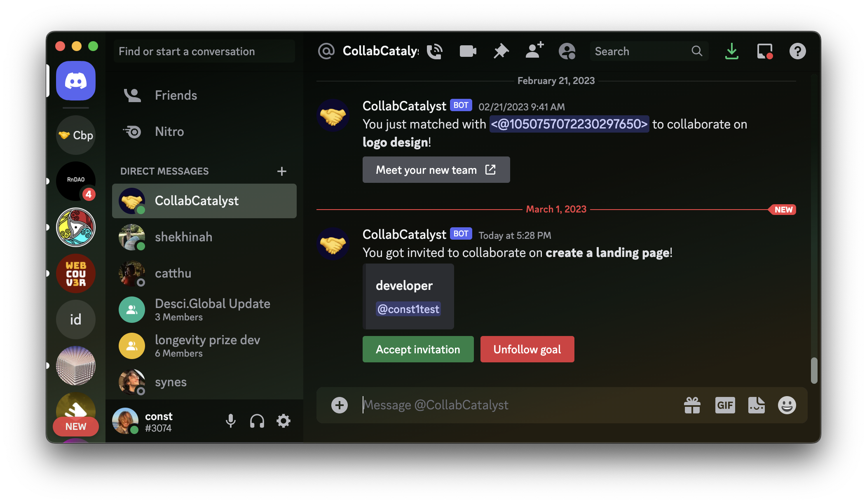
Task: Open the DM with shekhinah
Action: (204, 237)
